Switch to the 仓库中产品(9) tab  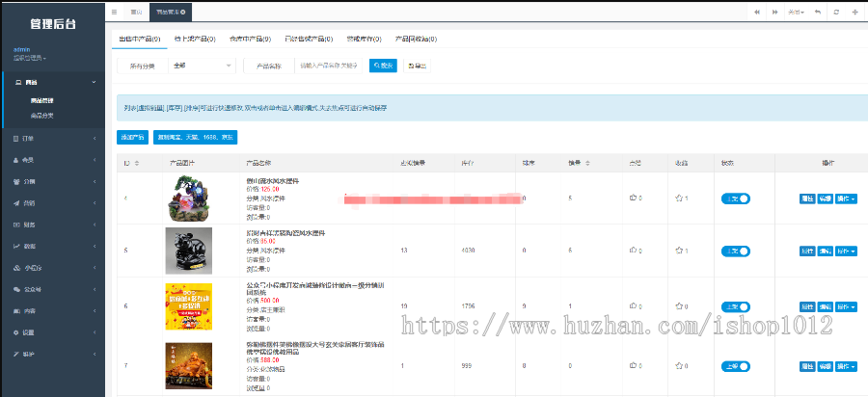[250, 40]
